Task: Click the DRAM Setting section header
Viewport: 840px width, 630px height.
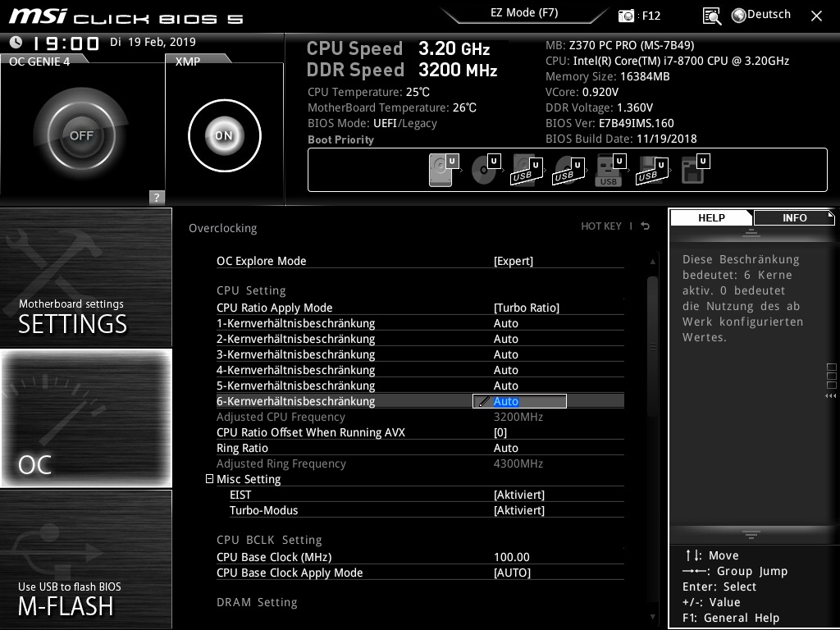Action: (x=257, y=602)
